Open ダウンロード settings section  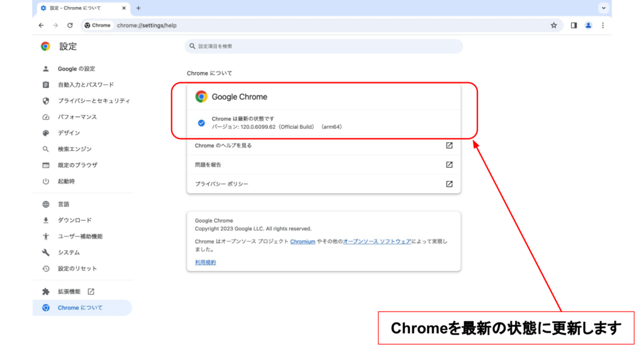click(x=75, y=220)
